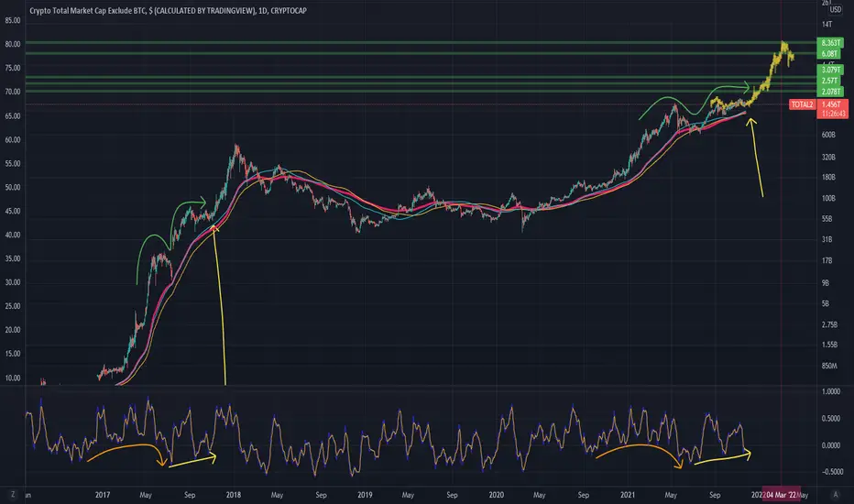
Task: Click the 80.00 value on left axis
Action: pos(13,44)
